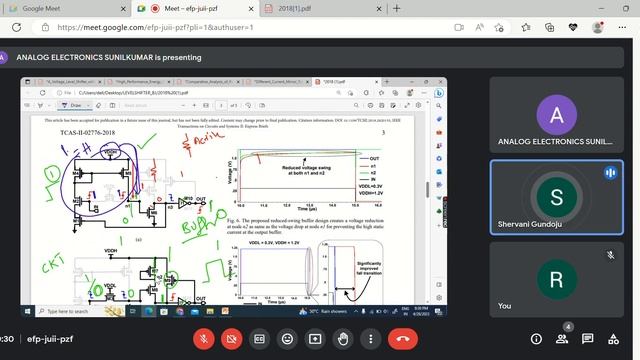Open the Favorites list

[x=526, y=27]
